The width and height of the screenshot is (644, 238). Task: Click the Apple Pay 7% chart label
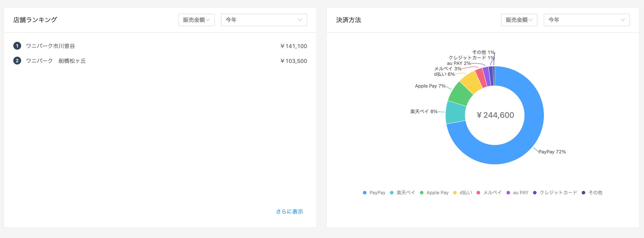click(430, 86)
